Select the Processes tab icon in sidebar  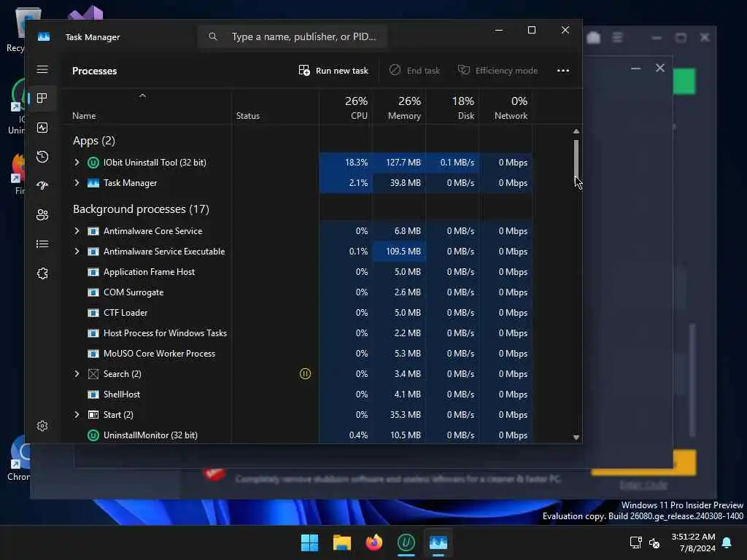pos(42,98)
